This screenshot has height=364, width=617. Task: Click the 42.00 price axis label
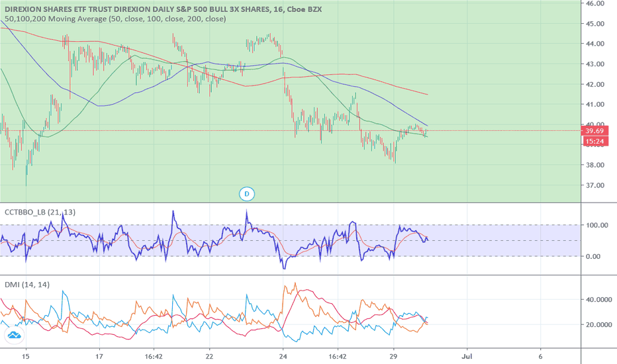(x=595, y=84)
